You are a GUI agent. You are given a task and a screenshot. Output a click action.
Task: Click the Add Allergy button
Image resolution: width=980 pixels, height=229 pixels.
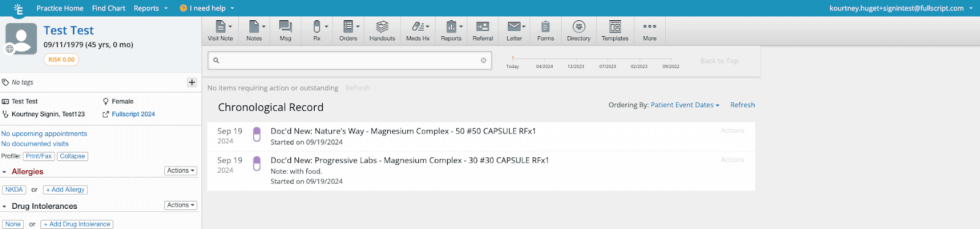[66, 190]
